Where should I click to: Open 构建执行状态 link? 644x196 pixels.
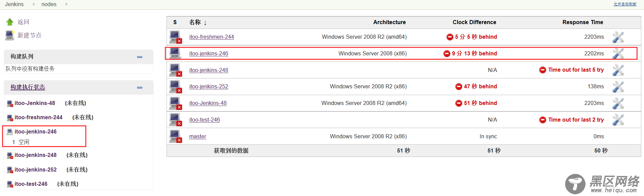coord(28,87)
